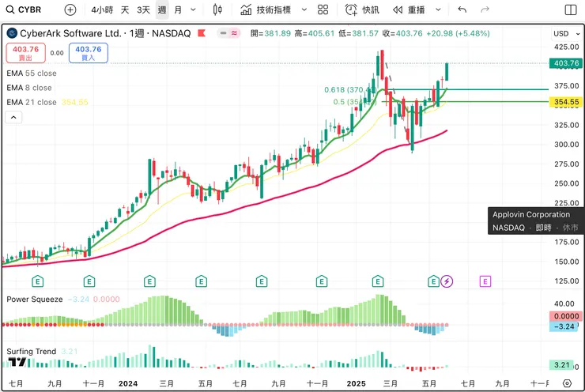Open the earnings marker near 三月 2025
Screen dimensions: 585x392
378,281
